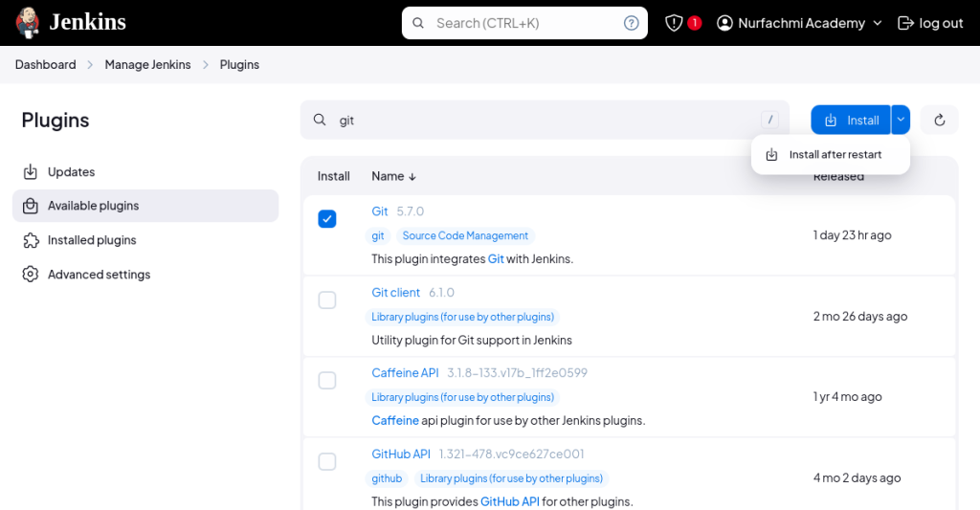Viewport: 980px width, 510px height.
Task: Expand the chevron after Manage Jenkins breadcrumb
Action: point(205,65)
